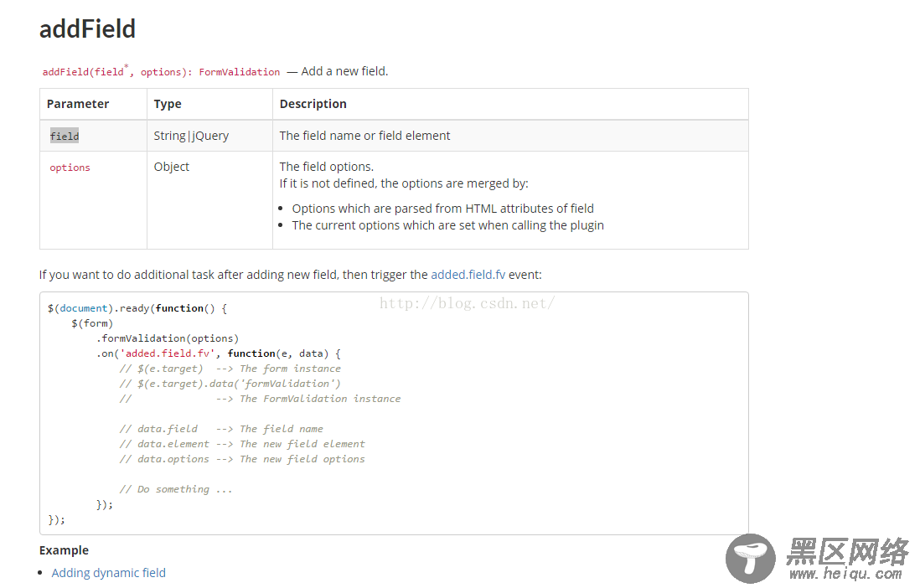Click the .formValidation(options) code line
Image resolution: width=920 pixels, height=588 pixels.
(x=168, y=338)
